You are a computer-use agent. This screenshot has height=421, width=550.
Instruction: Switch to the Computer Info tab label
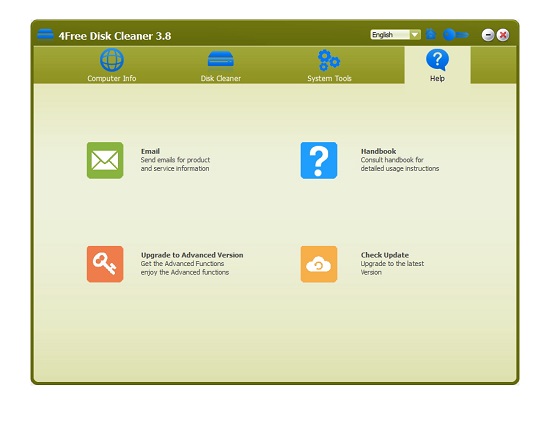tap(112, 79)
